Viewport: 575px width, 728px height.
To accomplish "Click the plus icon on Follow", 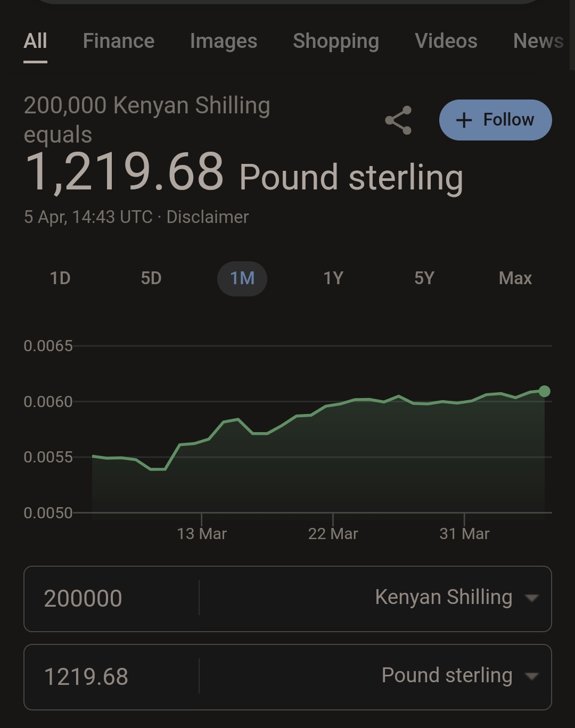I will [x=464, y=120].
